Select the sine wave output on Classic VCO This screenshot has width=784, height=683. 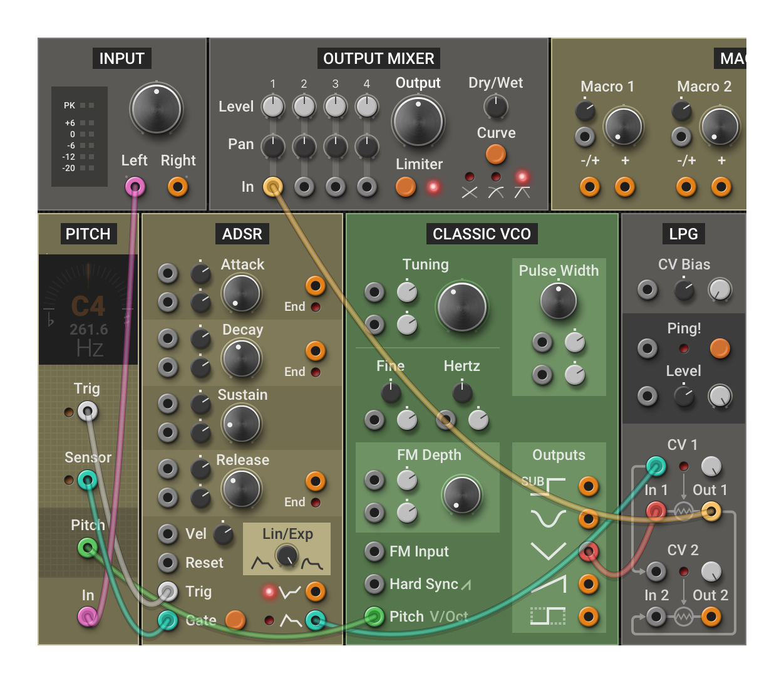pyautogui.click(x=589, y=518)
